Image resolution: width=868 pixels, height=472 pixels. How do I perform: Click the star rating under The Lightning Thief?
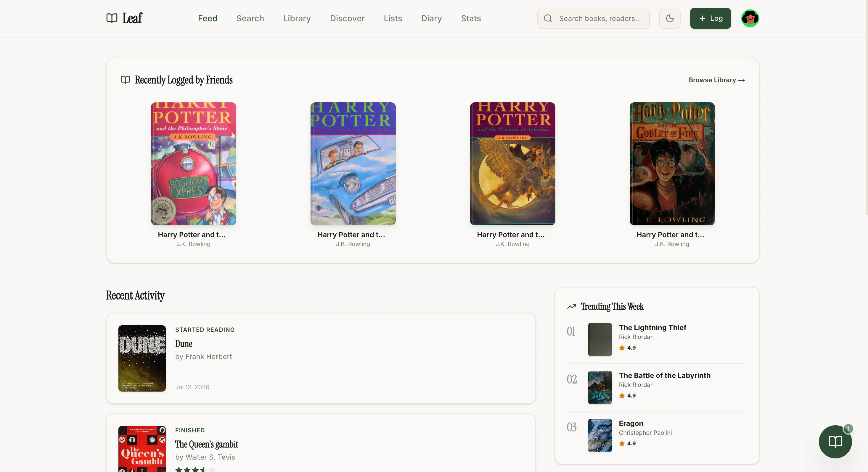point(627,348)
